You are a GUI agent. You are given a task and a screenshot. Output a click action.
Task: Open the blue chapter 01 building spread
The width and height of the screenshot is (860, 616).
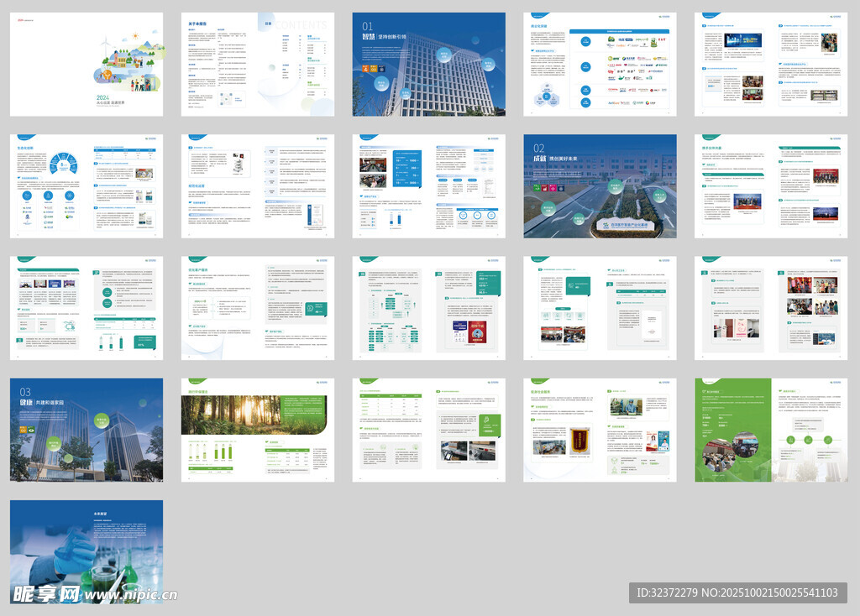(x=428, y=64)
